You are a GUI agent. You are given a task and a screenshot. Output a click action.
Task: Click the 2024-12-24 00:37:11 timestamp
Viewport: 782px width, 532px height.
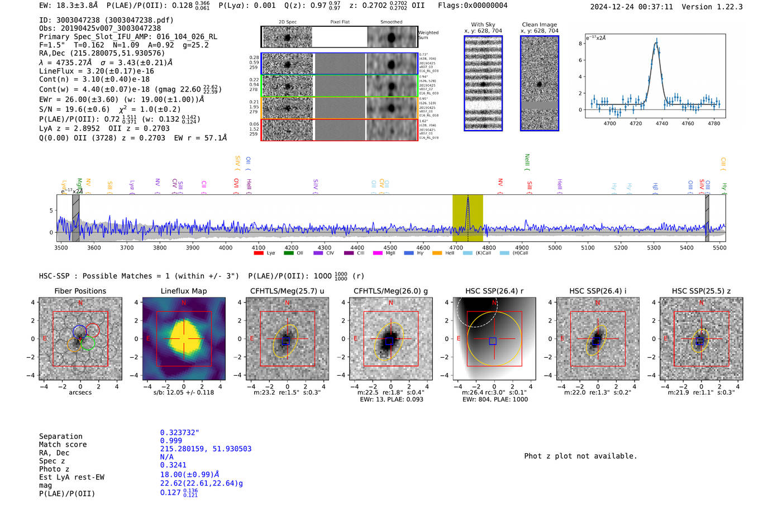click(632, 7)
